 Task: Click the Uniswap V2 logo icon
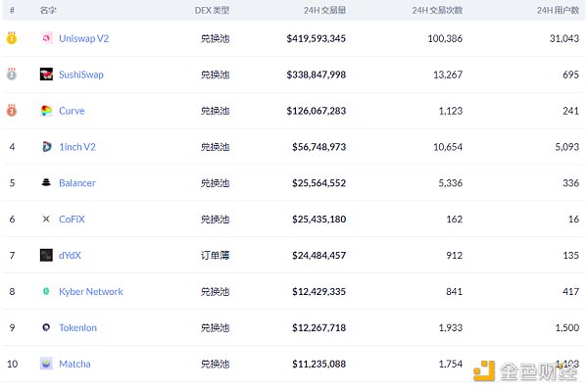pyautogui.click(x=46, y=38)
